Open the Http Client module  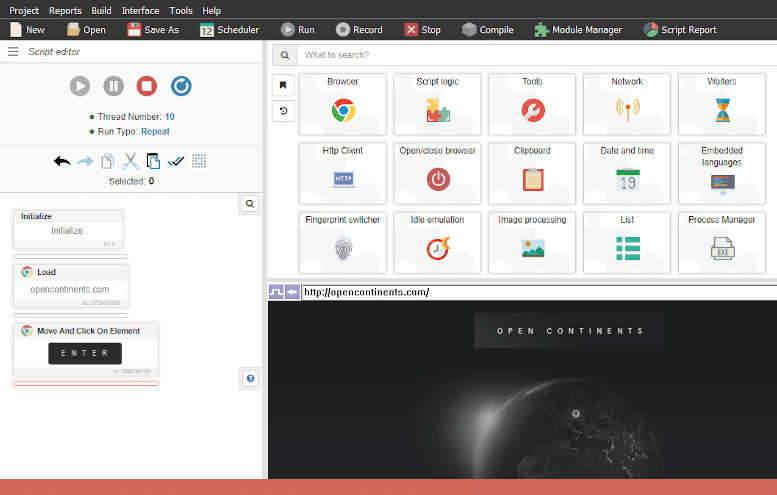[x=342, y=173]
